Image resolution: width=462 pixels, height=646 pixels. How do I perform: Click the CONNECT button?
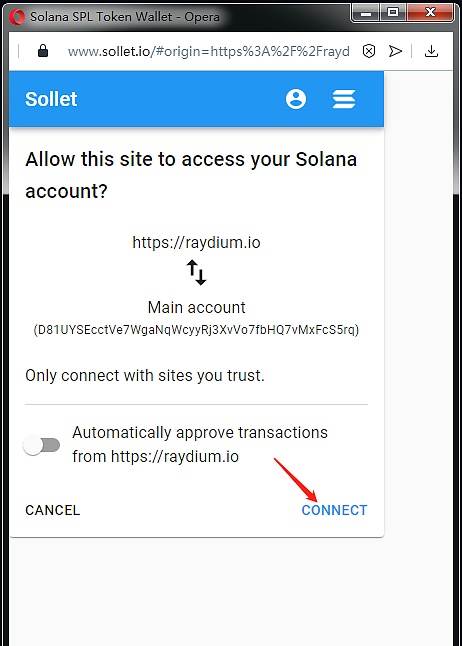click(x=334, y=510)
